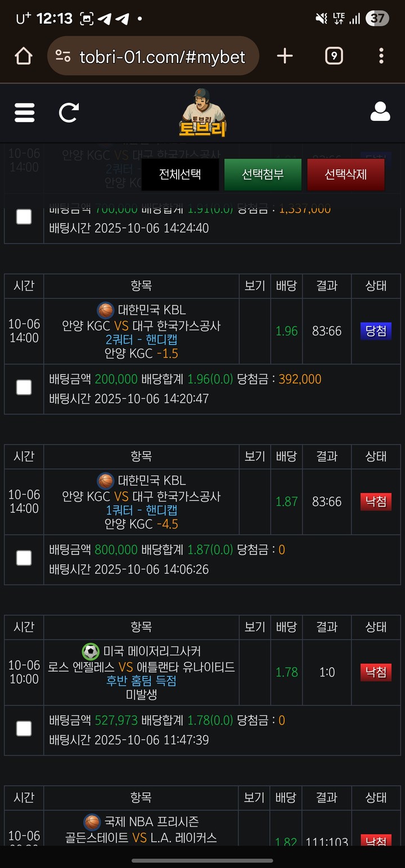Image resolution: width=405 pixels, height=868 pixels.
Task: Open the browser three-dot overflow menu
Action: (381, 56)
